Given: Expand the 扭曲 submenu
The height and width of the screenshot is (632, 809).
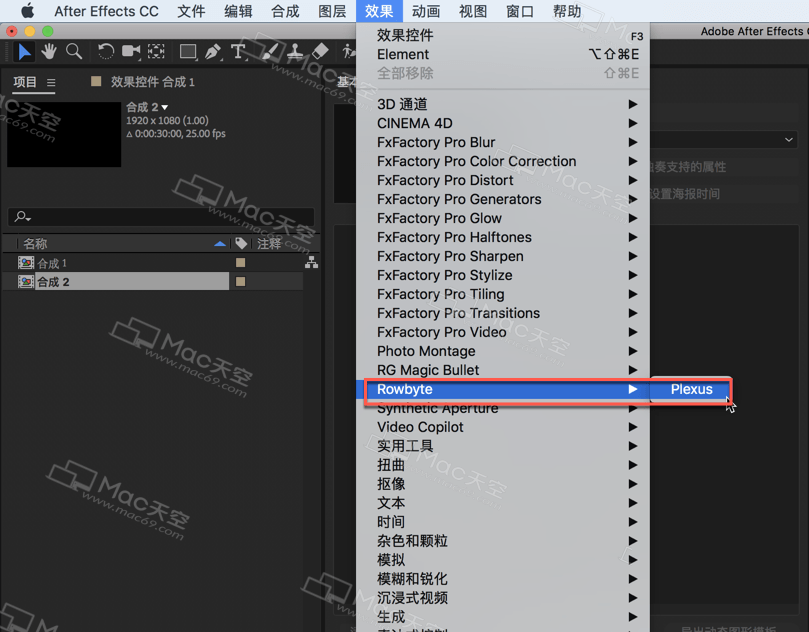Looking at the screenshot, I should (x=503, y=465).
